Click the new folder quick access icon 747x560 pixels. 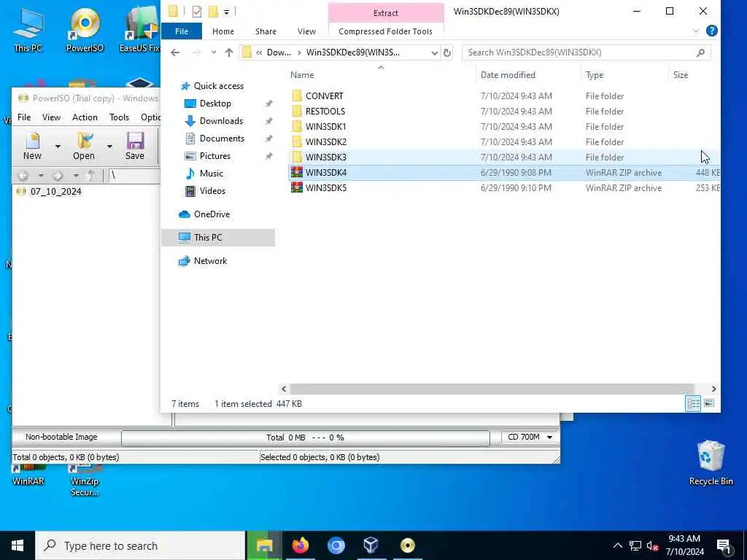[x=213, y=12]
